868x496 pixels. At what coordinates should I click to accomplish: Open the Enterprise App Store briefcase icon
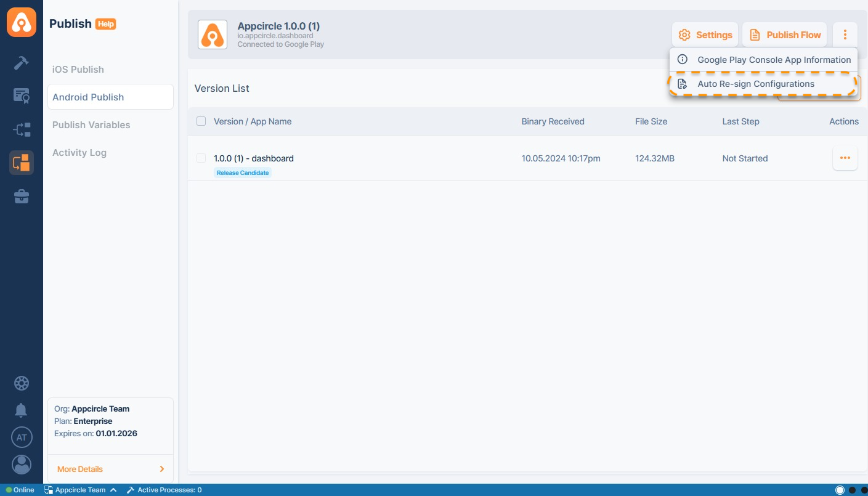[22, 197]
